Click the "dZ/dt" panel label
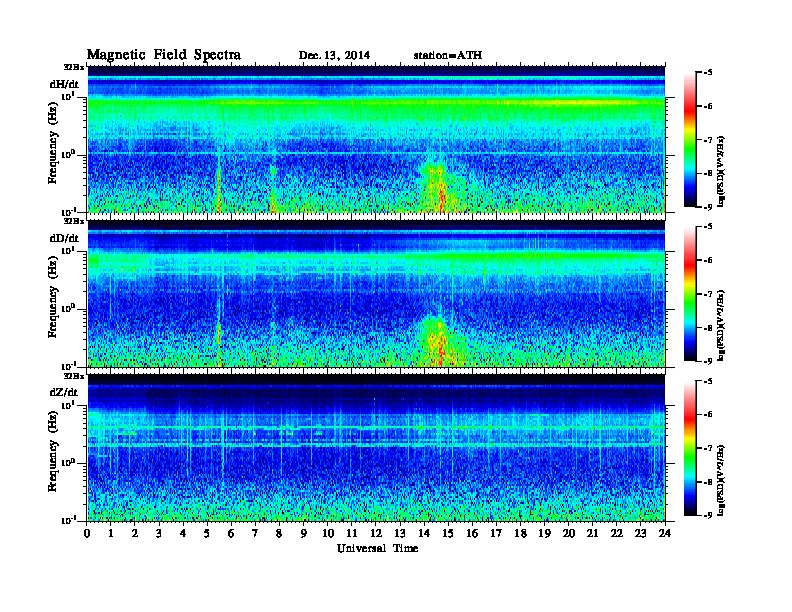The image size is (792, 612). [x=64, y=392]
